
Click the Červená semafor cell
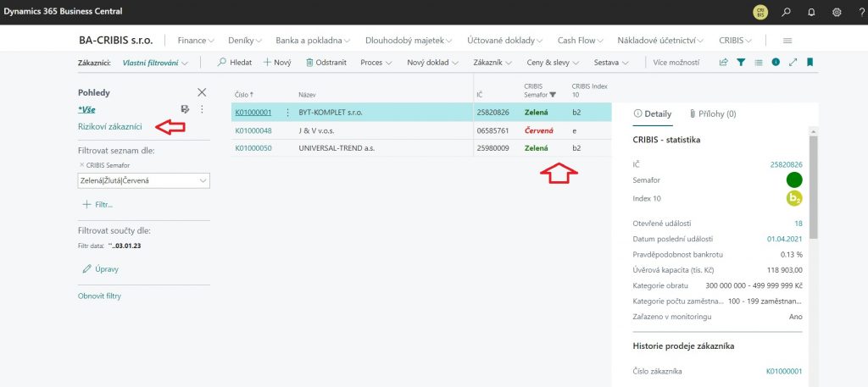(x=539, y=131)
